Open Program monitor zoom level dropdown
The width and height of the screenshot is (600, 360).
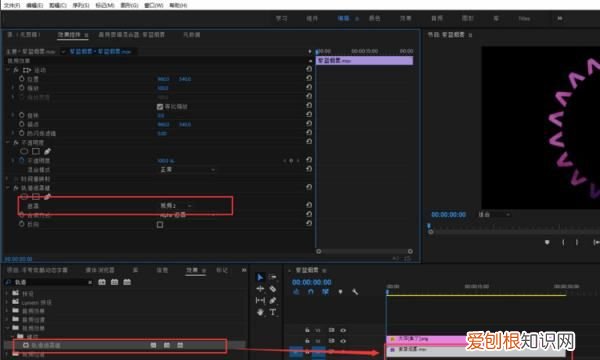(494, 215)
